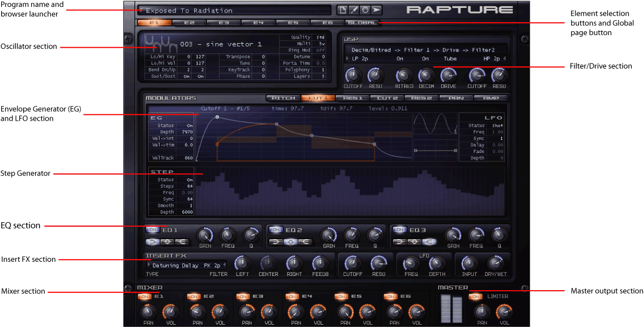Screen dimensions: 644x327
Task: Switch to element E3
Action: coord(224,23)
